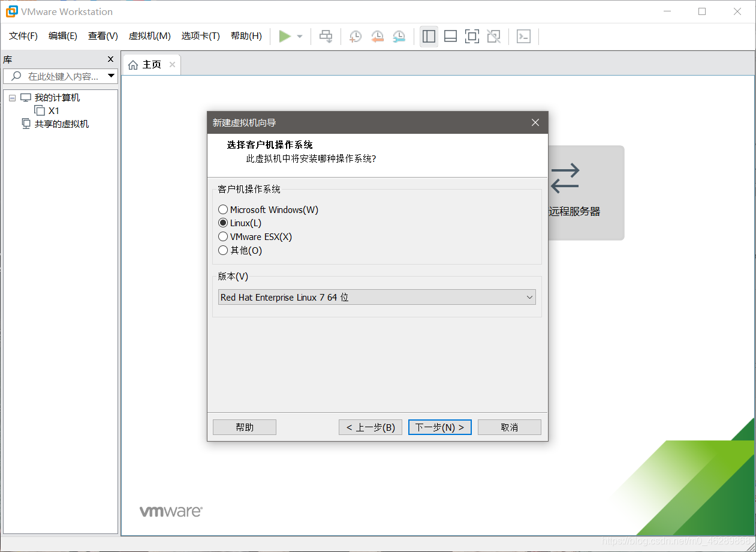Click the 帮助 button in wizard
The height and width of the screenshot is (552, 756).
tap(245, 427)
